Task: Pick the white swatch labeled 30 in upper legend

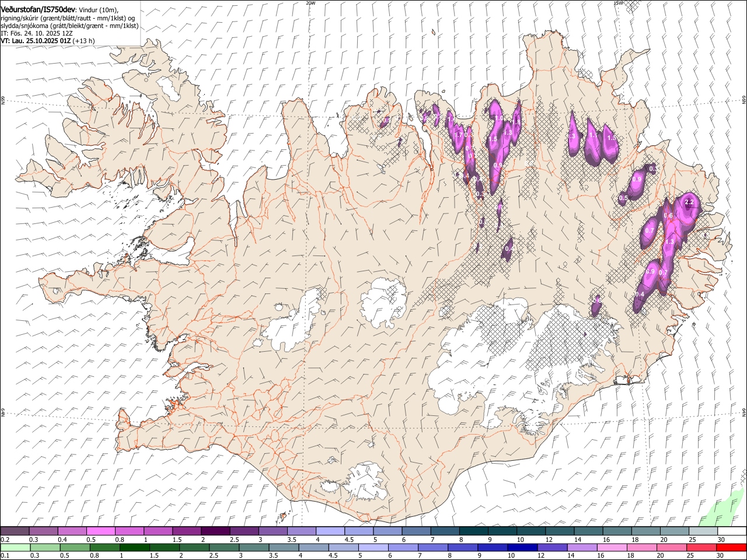Action: tap(732, 531)
